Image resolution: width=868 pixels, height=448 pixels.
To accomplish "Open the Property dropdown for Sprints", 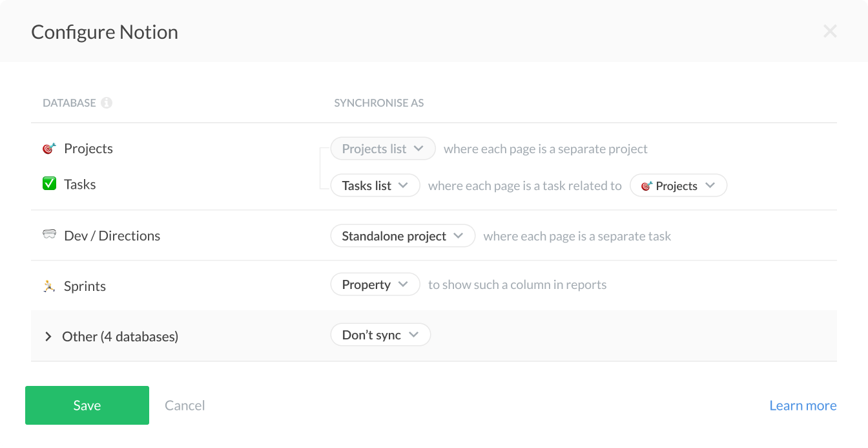I will (375, 284).
